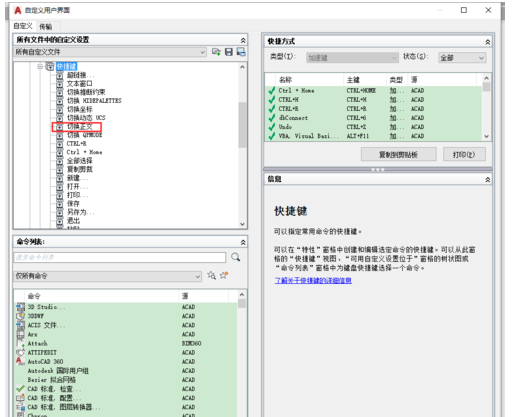Screen dimensions: 518x417
Task: Click the magnifier search icon in command list
Action: tap(235, 257)
